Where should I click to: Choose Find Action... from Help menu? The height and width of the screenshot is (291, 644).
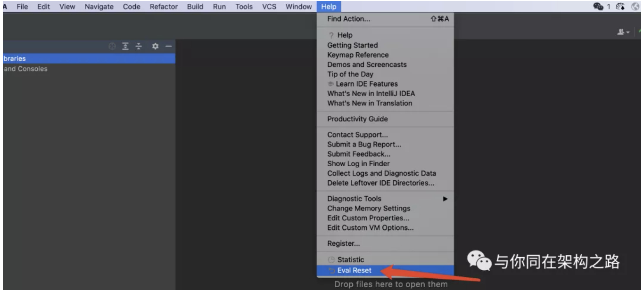click(x=348, y=19)
